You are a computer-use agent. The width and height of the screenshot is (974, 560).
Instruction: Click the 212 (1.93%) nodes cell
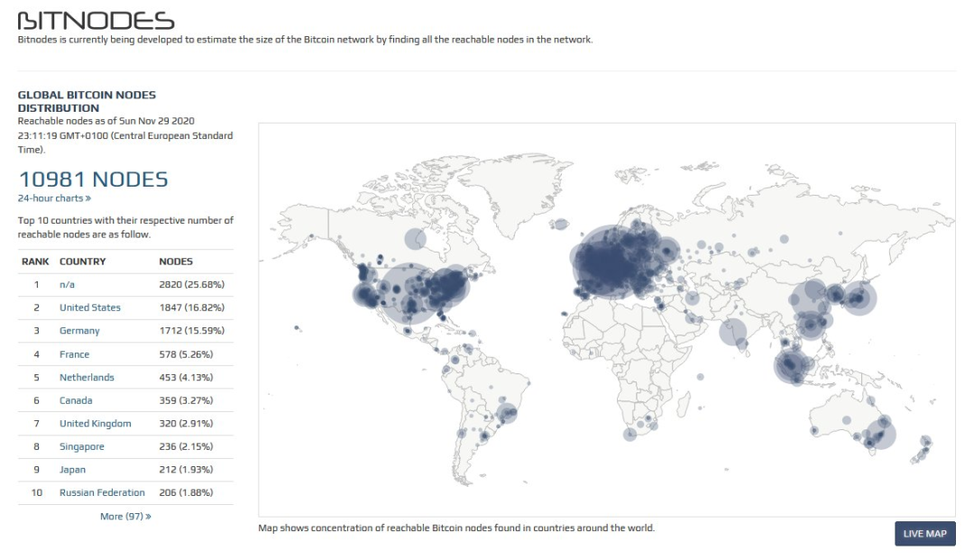tap(187, 469)
